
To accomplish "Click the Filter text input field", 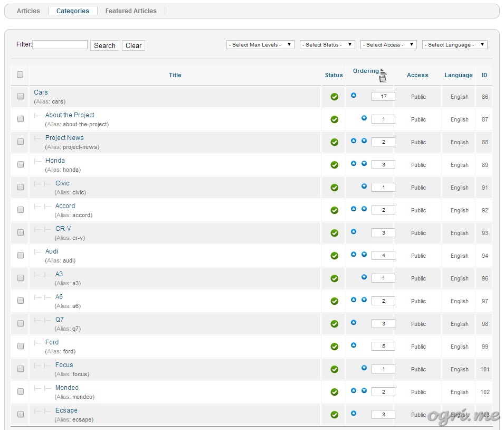I will pyautogui.click(x=60, y=44).
